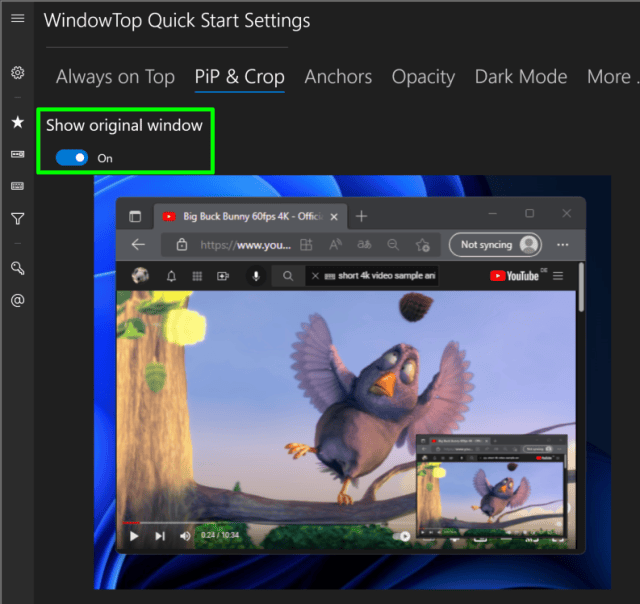Open the funnel filter sidebar icon
640x604 pixels.
coord(18,219)
